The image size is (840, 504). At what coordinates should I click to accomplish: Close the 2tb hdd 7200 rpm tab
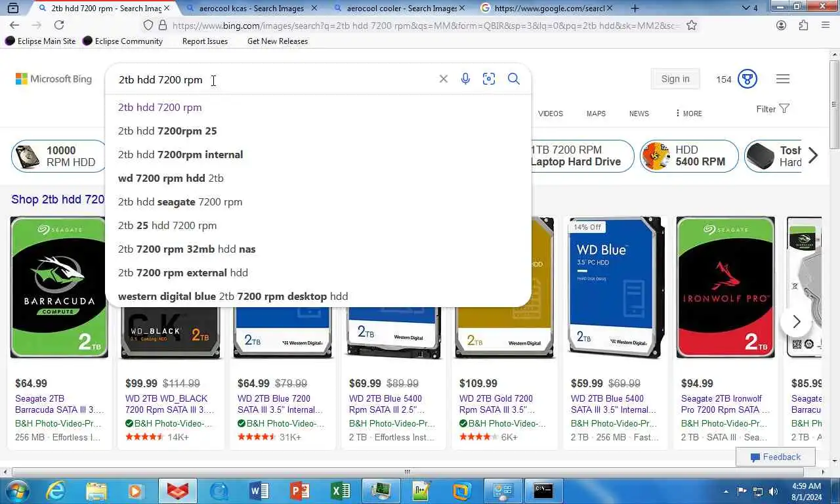(167, 9)
